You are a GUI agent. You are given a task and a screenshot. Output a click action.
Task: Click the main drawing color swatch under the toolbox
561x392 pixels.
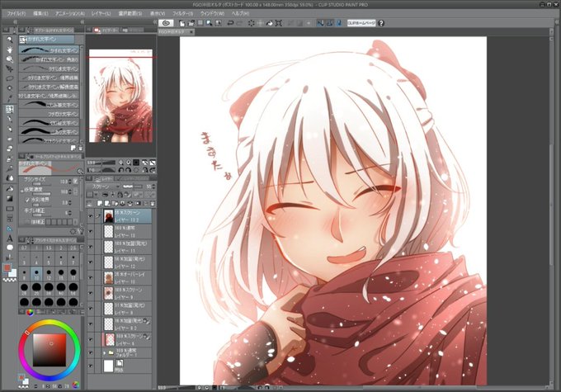(x=7, y=267)
